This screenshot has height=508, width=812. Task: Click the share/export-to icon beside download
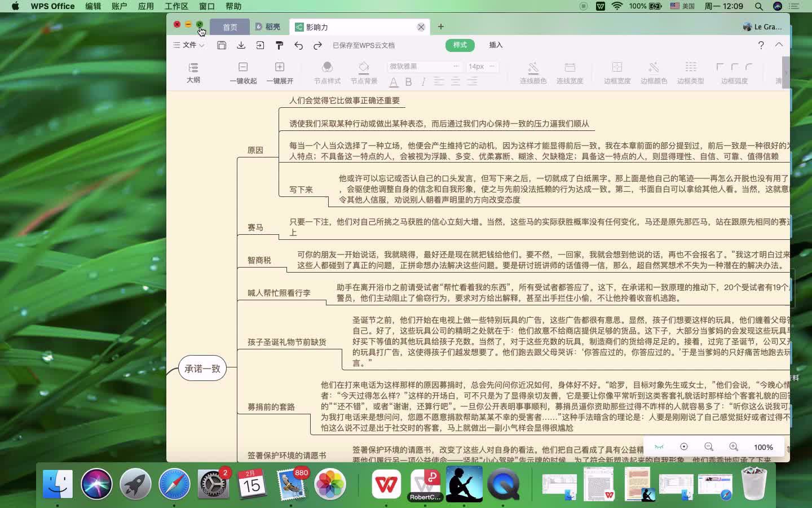point(260,45)
